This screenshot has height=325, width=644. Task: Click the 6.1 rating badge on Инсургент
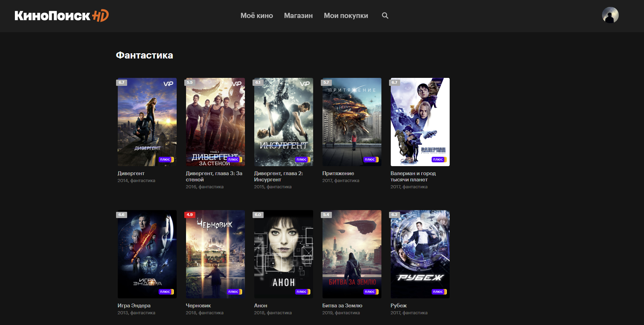(x=258, y=82)
